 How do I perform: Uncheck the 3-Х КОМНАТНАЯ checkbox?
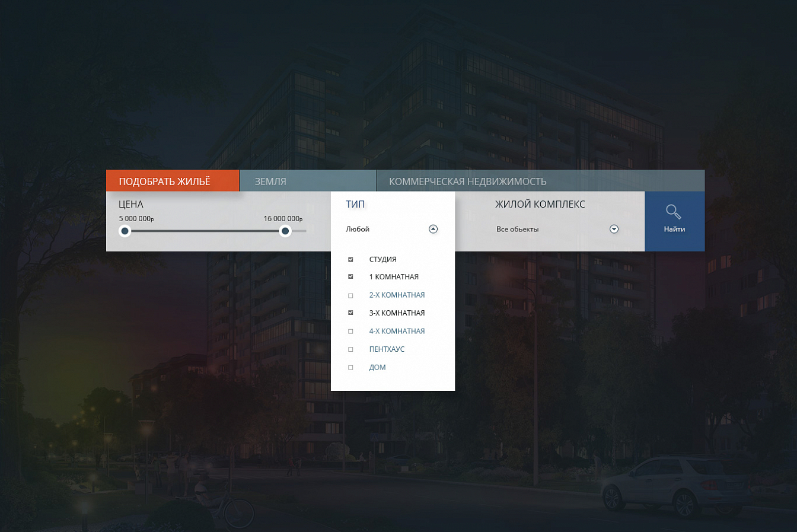350,313
